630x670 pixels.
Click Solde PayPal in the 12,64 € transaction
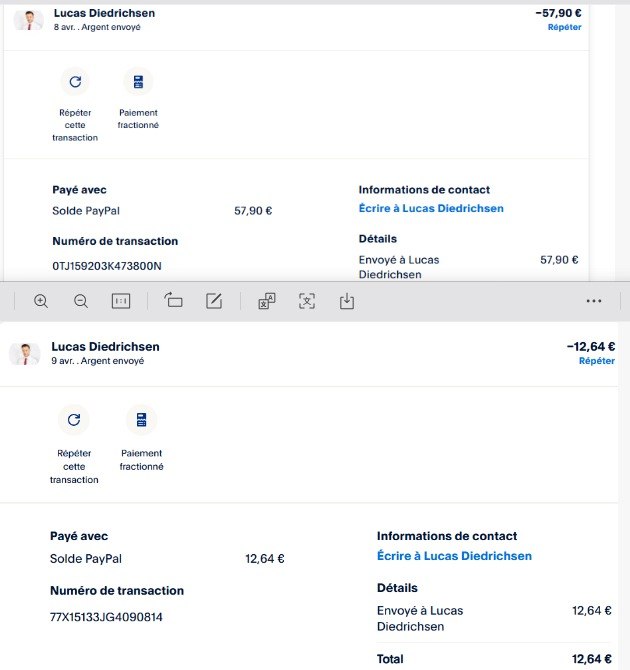(x=86, y=559)
